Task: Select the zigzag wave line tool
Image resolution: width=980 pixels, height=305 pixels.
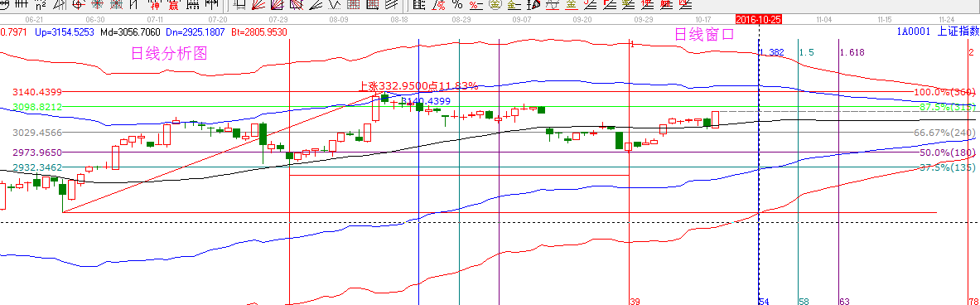Action: 335,4
